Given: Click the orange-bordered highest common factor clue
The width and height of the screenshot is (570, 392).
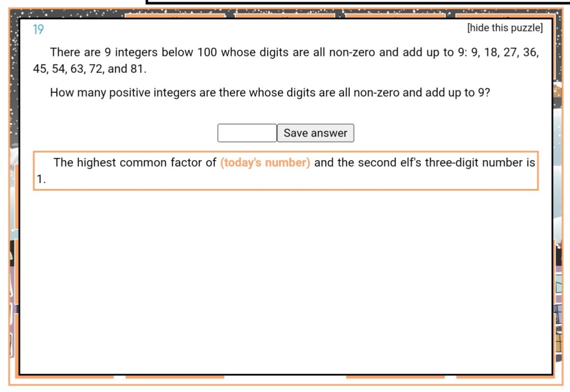Looking at the screenshot, I should tap(286, 171).
